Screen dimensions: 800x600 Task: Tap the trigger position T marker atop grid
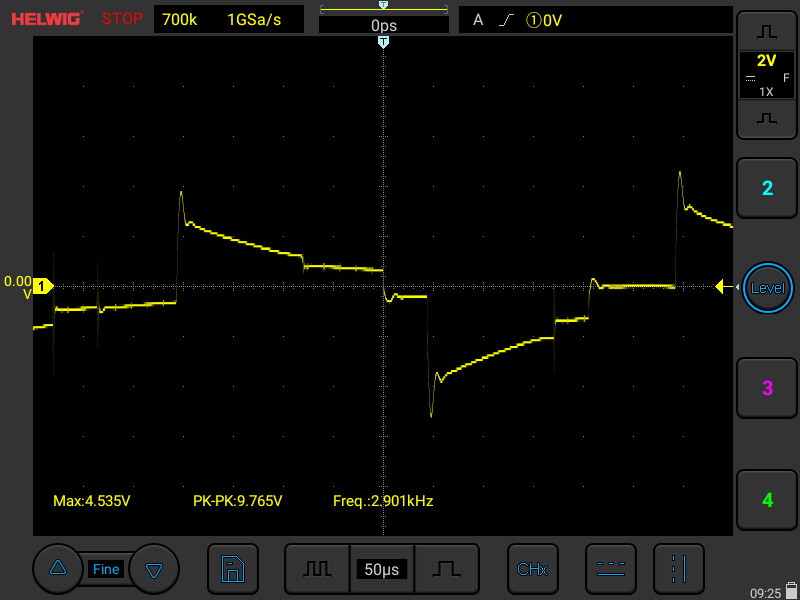coord(383,42)
